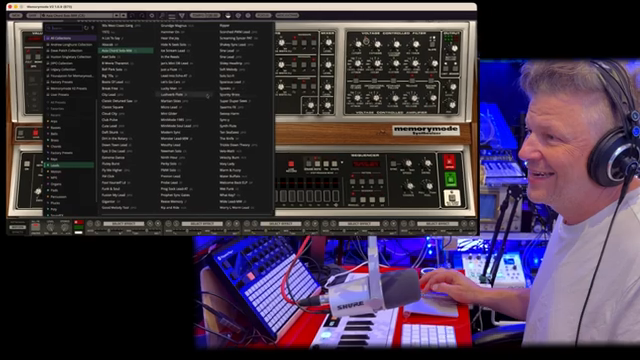Choose the Organs category
Image resolution: width=640 pixels, height=360 pixels.
tap(56, 184)
